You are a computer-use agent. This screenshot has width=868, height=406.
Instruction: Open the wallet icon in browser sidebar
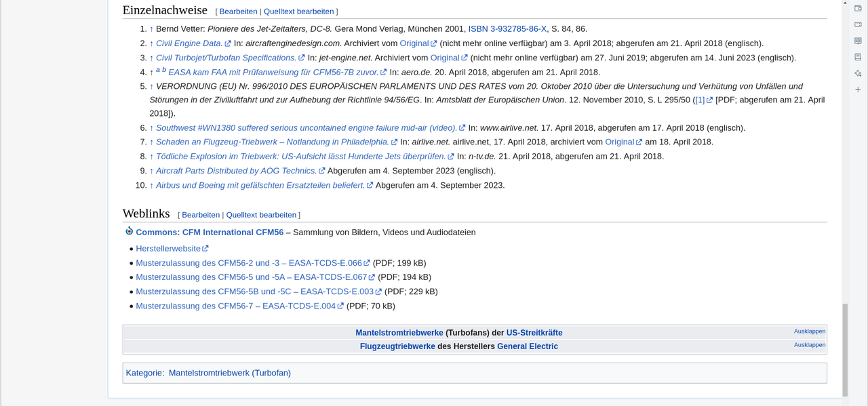[858, 8]
